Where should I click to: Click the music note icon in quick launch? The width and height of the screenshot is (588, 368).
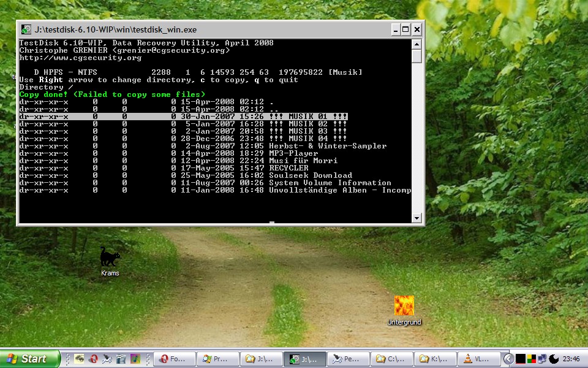tap(135, 359)
